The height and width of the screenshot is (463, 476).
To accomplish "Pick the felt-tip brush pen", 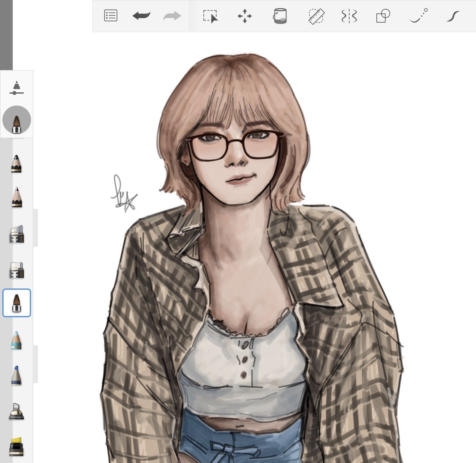I will [x=16, y=411].
